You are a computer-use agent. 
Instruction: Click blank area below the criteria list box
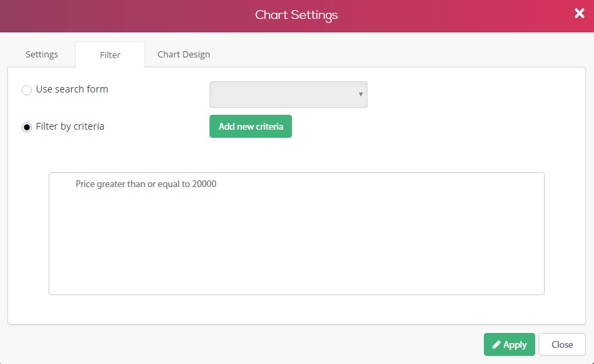(x=296, y=309)
